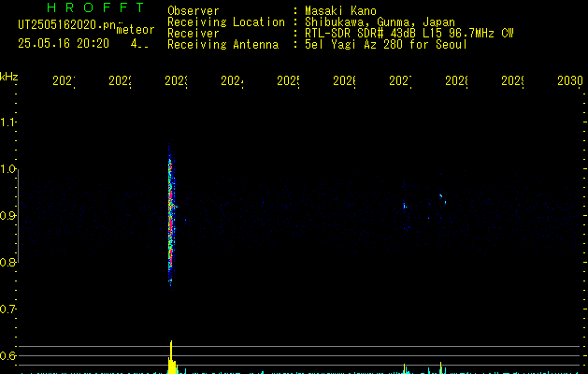Screen dimensions: 588x374
Task: Click the bright meteor echo streak
Action: click(171, 216)
